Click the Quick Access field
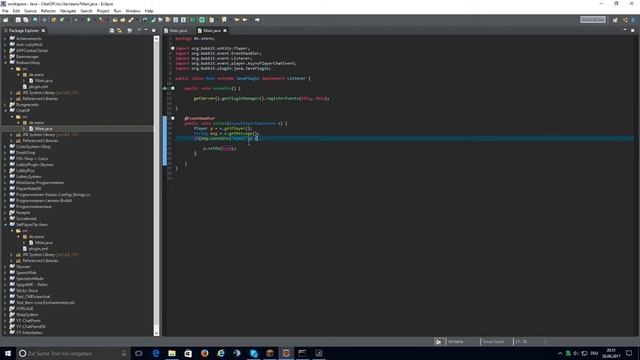Viewport: 640px width, 360px height. pos(593,20)
